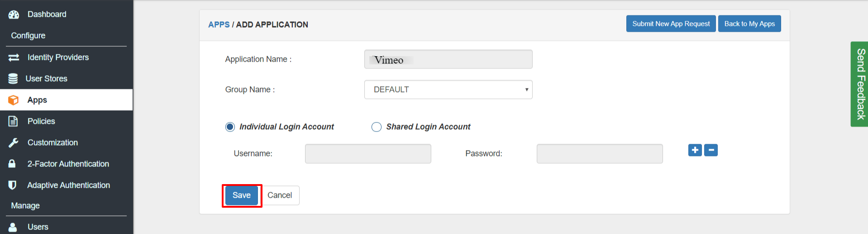The image size is (868, 234).
Task: Click the ADD APPLICATION breadcrumb text
Action: pyautogui.click(x=272, y=25)
